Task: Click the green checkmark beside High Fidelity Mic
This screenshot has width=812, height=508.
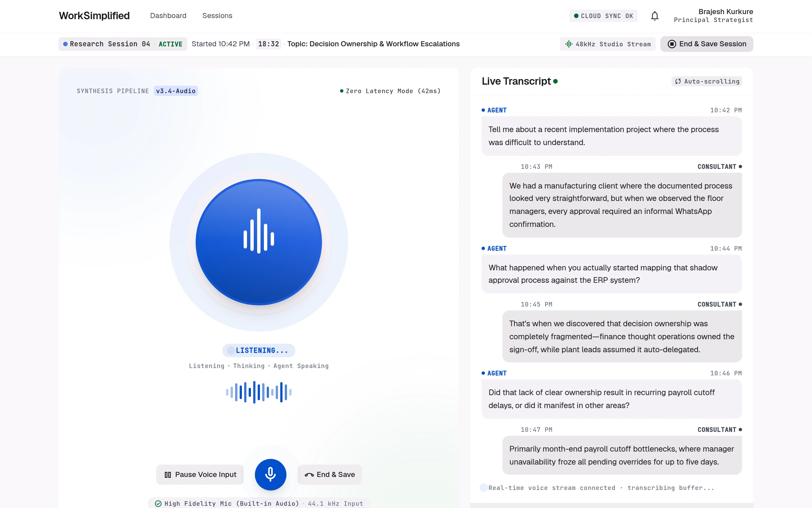Action: tap(158, 503)
